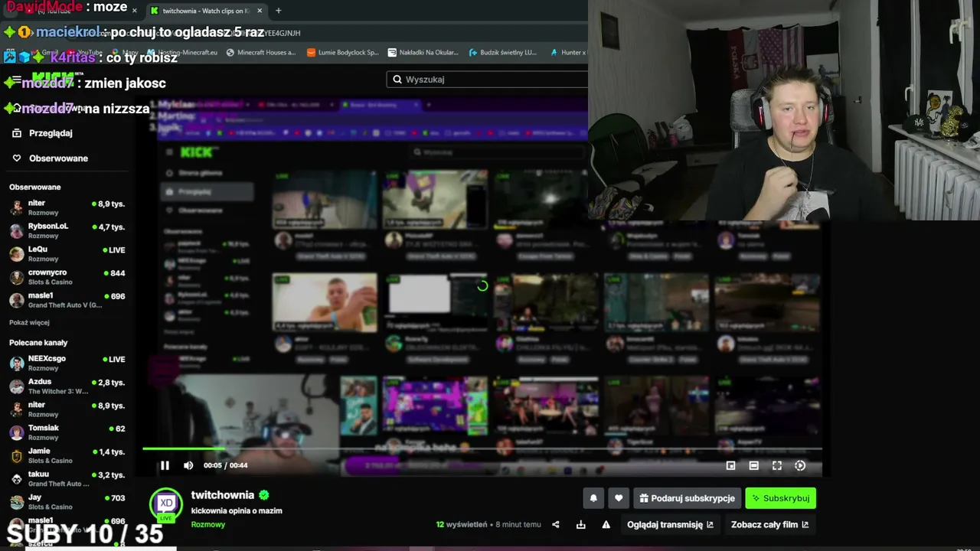Open Nakładki Na Okular bookmark
The image size is (980, 551).
tap(423, 53)
